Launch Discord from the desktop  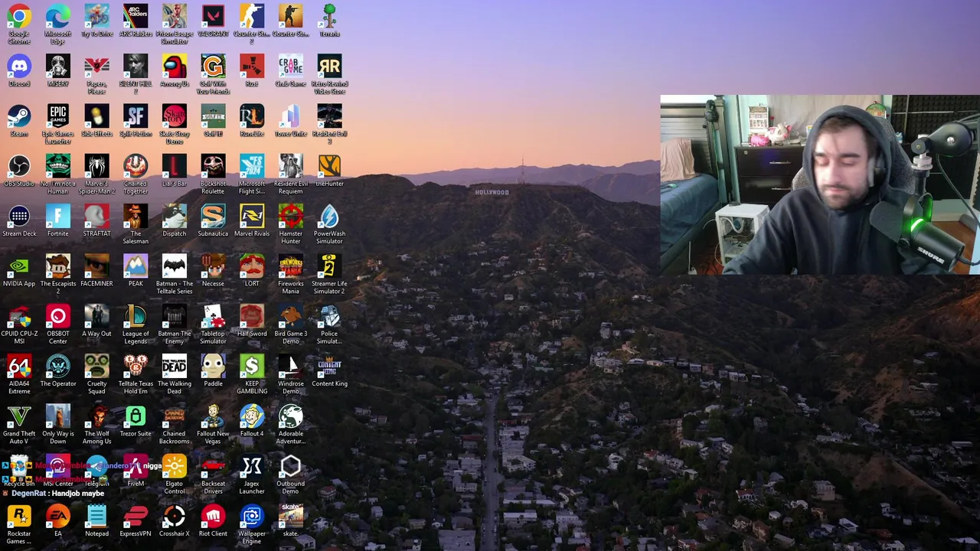19,67
